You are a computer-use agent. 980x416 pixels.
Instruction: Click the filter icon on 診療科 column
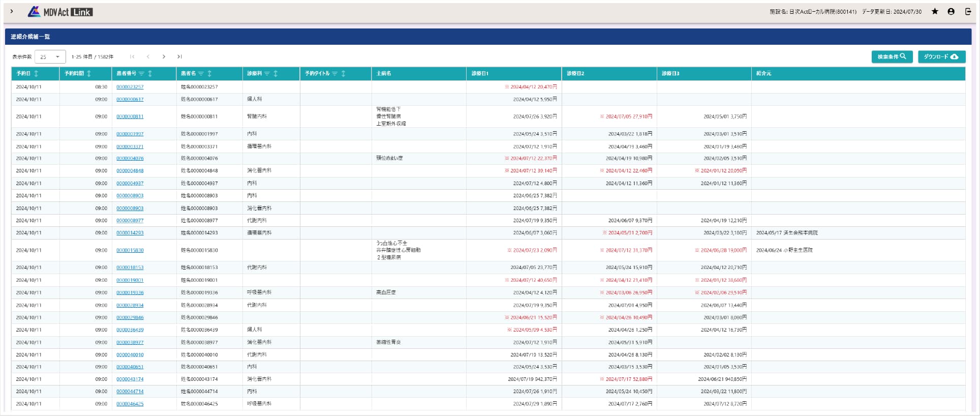coord(267,74)
